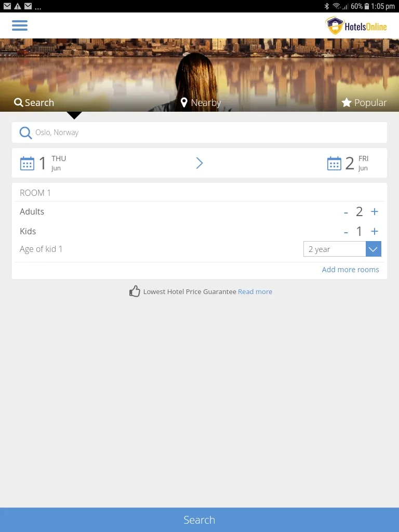Click the ROOM 1 heading
Image resolution: width=399 pixels, height=532 pixels.
(35, 193)
